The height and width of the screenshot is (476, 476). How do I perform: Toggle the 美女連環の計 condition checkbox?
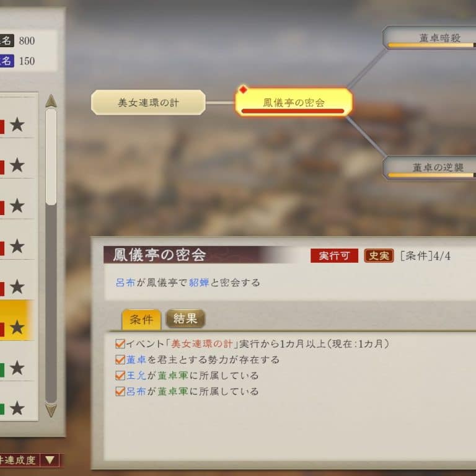coord(120,343)
